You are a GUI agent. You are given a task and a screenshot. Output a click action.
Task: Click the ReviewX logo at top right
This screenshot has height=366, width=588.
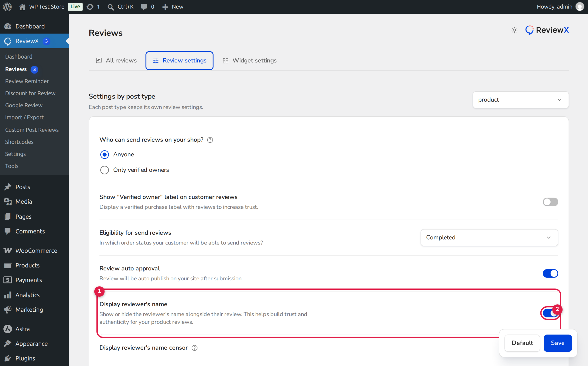[x=547, y=30]
